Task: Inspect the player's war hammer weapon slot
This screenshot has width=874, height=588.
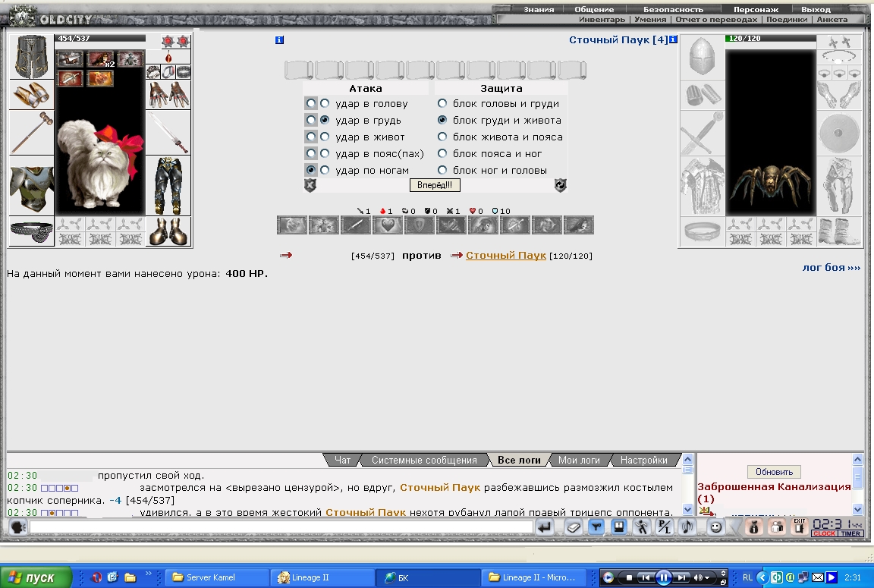Action: [31, 133]
